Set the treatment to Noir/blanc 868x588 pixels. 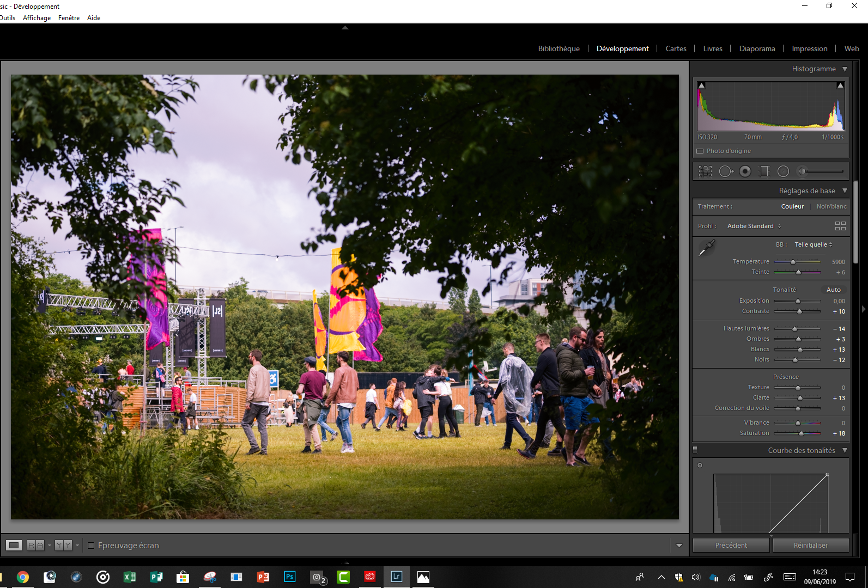(831, 206)
